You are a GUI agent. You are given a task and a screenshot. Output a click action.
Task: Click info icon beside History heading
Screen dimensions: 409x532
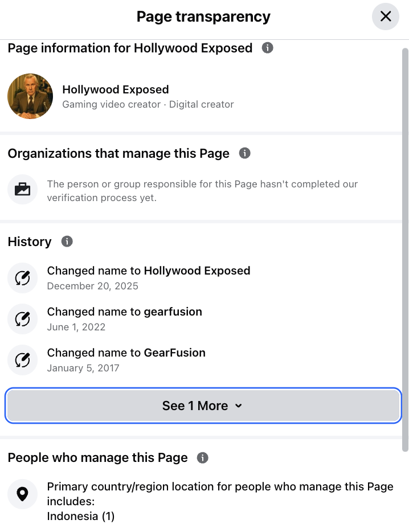[x=67, y=242]
